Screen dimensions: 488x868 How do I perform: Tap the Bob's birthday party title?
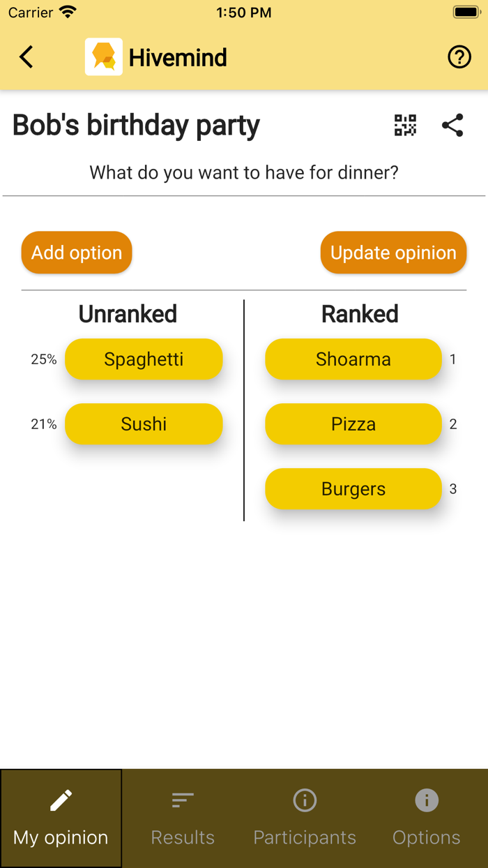tap(136, 126)
